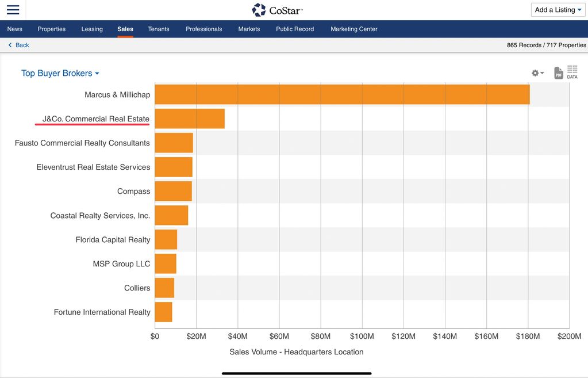Click the Marcus & Millichap bar
This screenshot has width=588, height=378.
pyautogui.click(x=342, y=94)
